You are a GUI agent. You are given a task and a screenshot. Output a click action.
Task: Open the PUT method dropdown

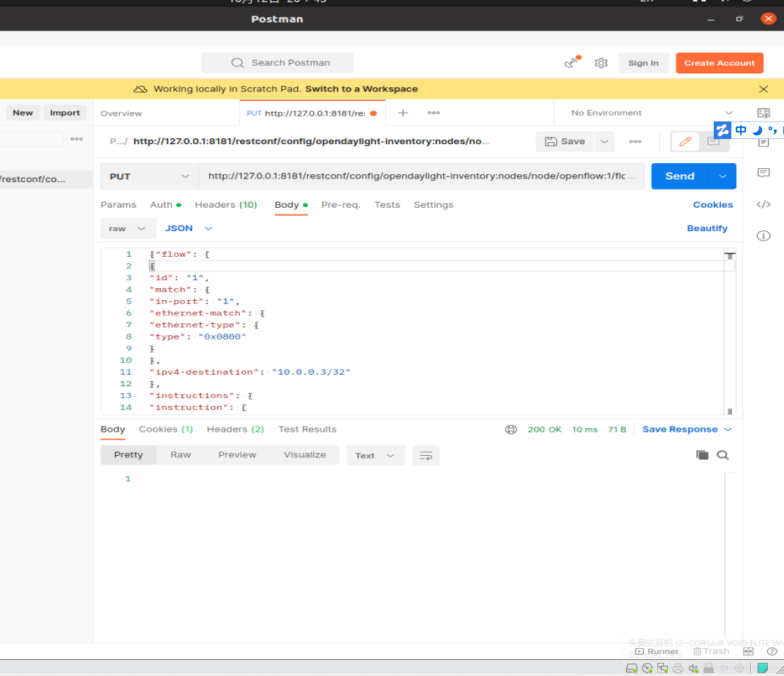[149, 176]
